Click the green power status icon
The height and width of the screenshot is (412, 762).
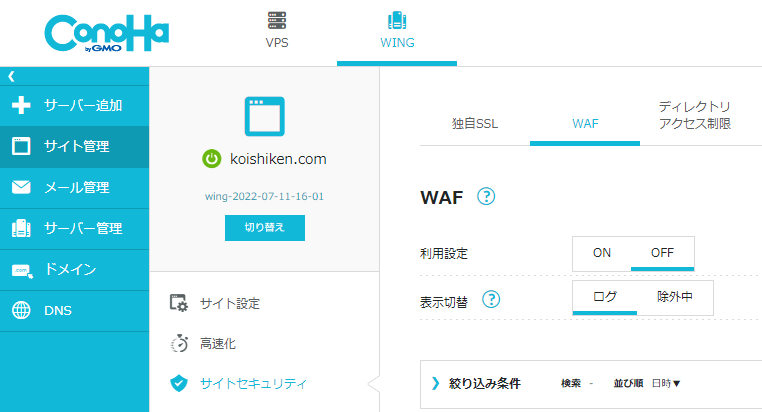coord(211,159)
